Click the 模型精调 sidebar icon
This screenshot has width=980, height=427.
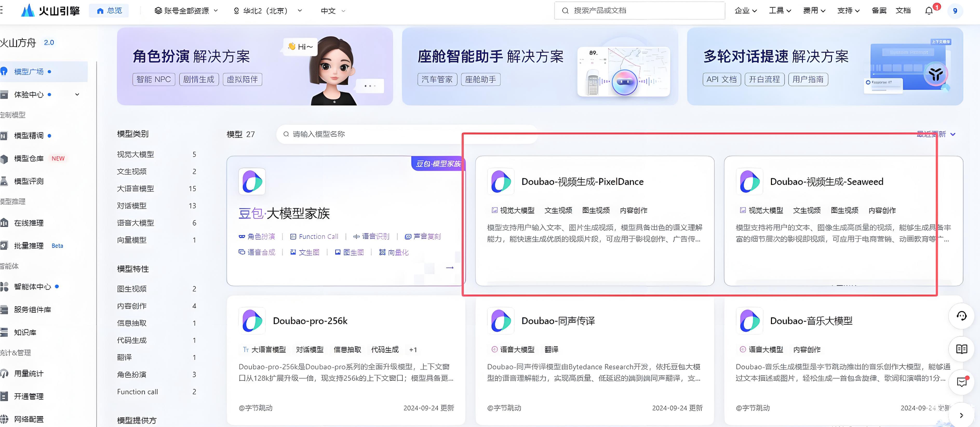tap(4, 136)
